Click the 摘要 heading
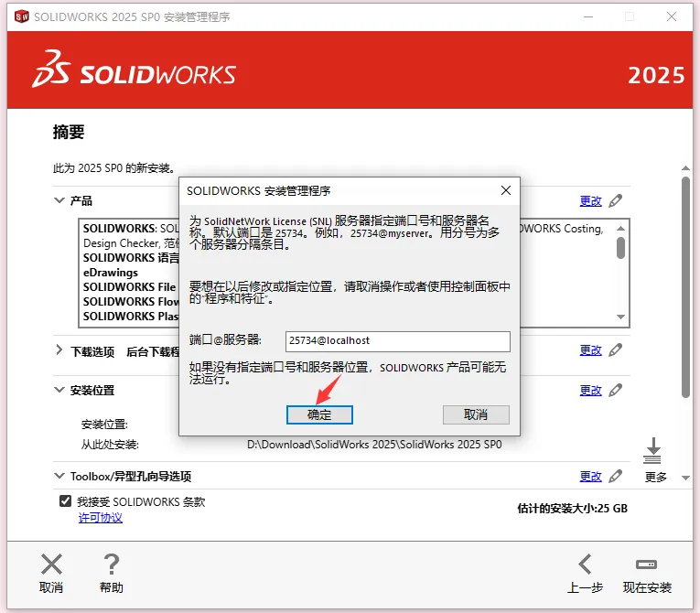Screen dimensions: 700x613 (69, 132)
